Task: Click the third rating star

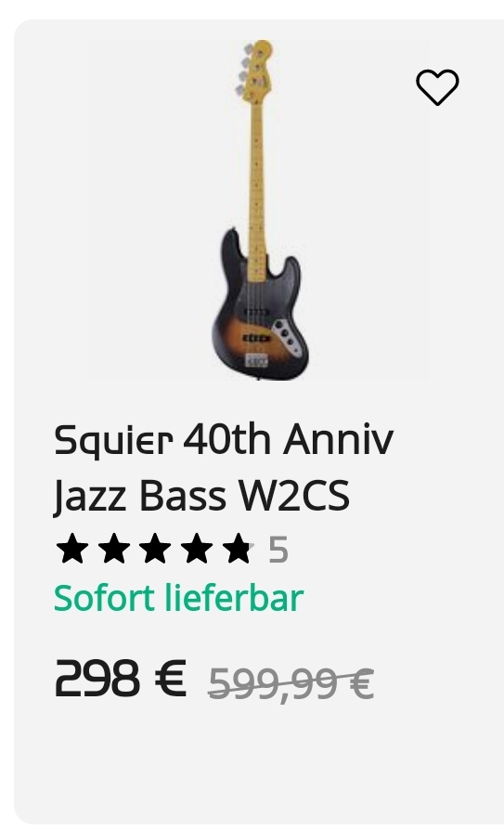Action: pyautogui.click(x=155, y=549)
